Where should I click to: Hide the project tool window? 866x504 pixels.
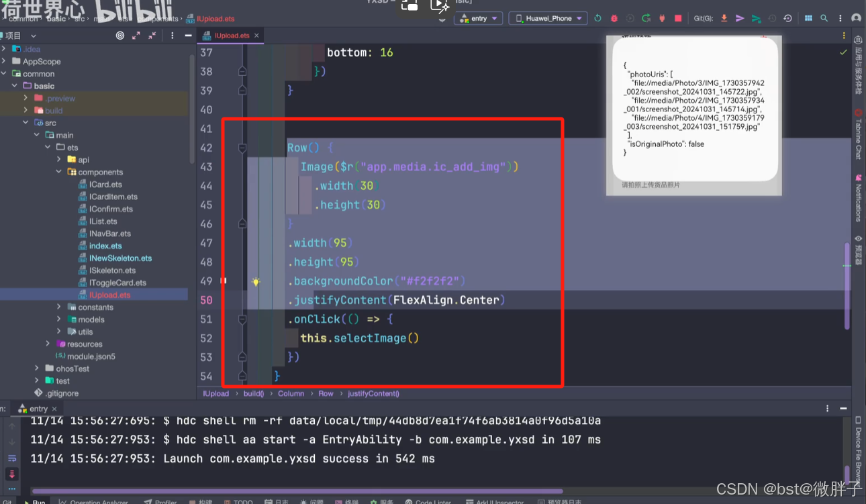click(187, 36)
